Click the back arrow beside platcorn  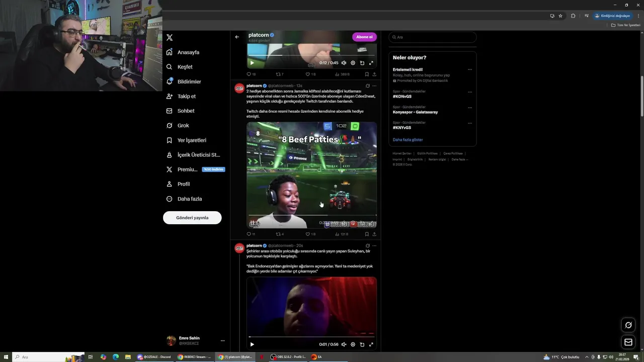pyautogui.click(x=237, y=37)
